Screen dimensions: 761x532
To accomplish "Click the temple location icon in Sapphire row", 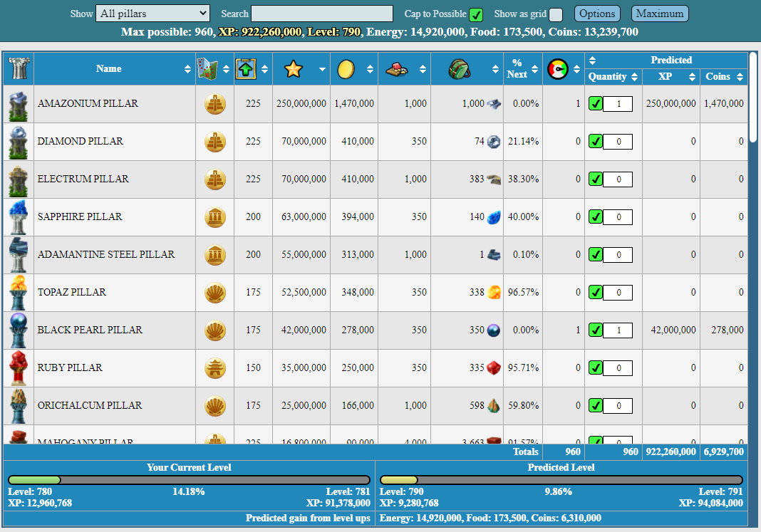I will pos(215,217).
